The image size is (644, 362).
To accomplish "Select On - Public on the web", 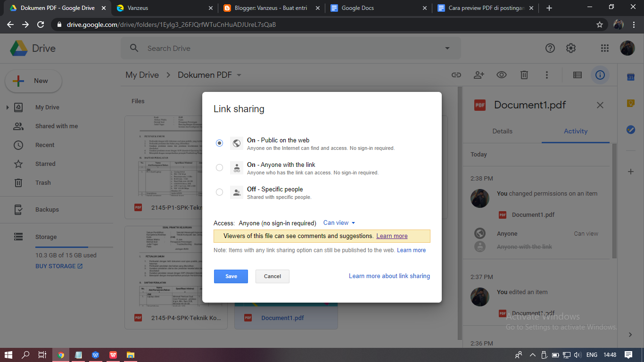I will 219,143.
